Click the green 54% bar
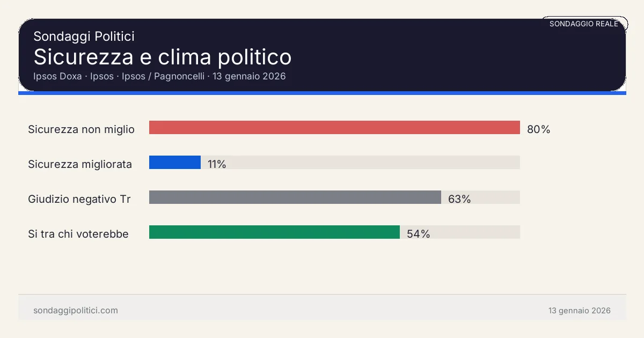 (x=274, y=232)
